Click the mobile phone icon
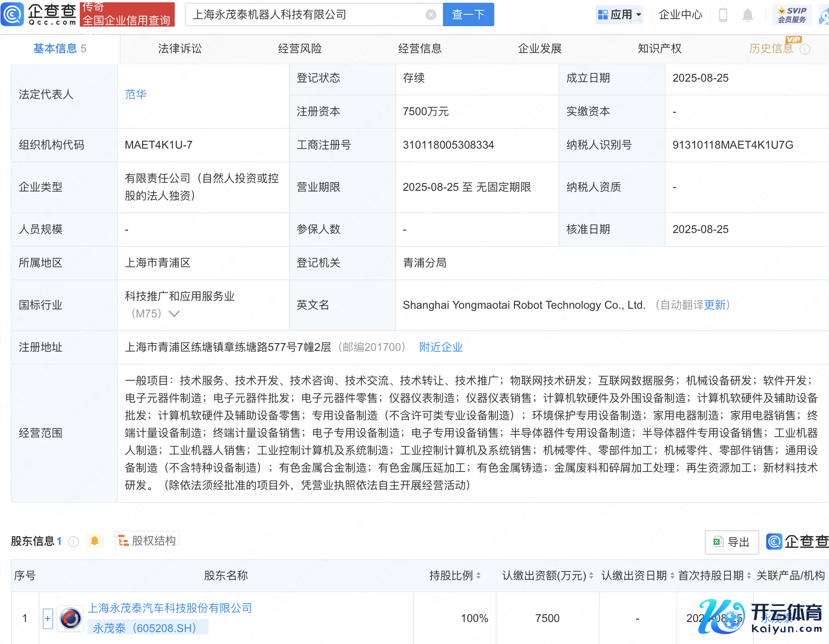Screen dimensions: 829x644 pyautogui.click(x=723, y=15)
